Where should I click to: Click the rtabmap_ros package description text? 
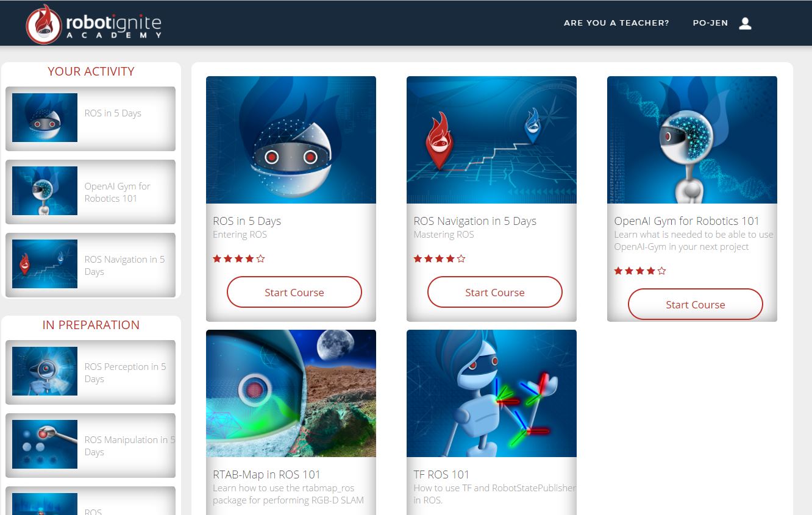[x=288, y=494]
